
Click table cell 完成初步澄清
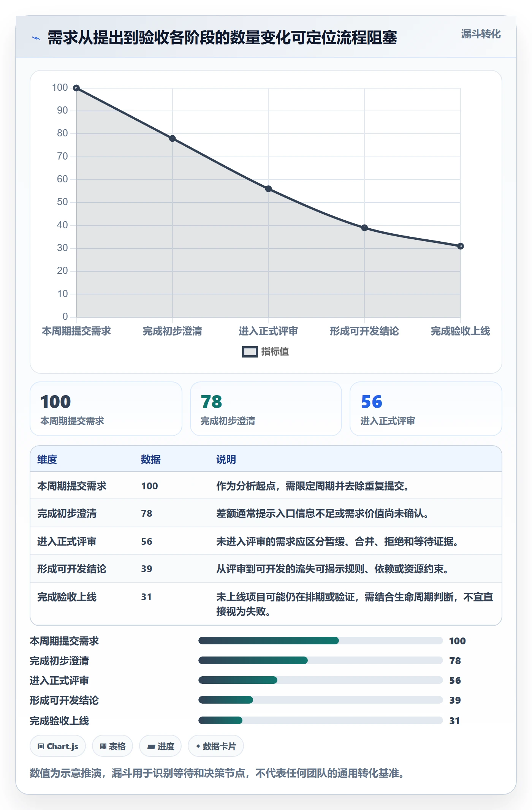67,513
